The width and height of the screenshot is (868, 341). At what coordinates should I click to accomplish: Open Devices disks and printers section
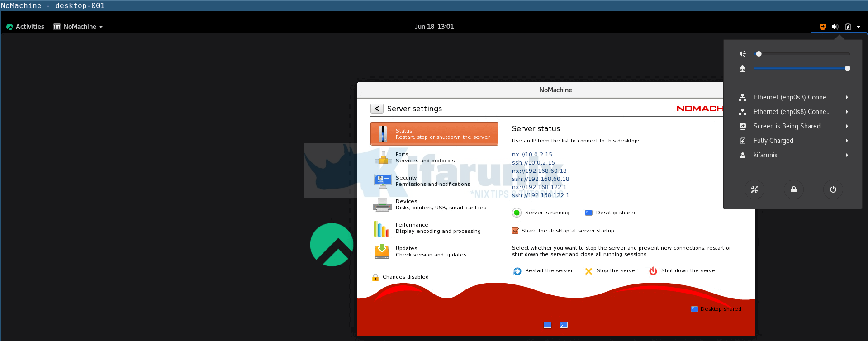[x=434, y=204]
